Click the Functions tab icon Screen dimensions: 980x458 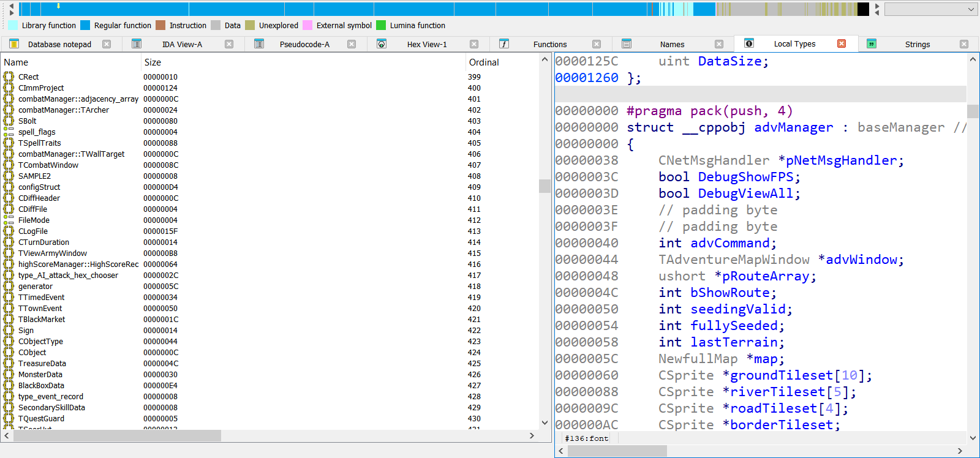504,44
